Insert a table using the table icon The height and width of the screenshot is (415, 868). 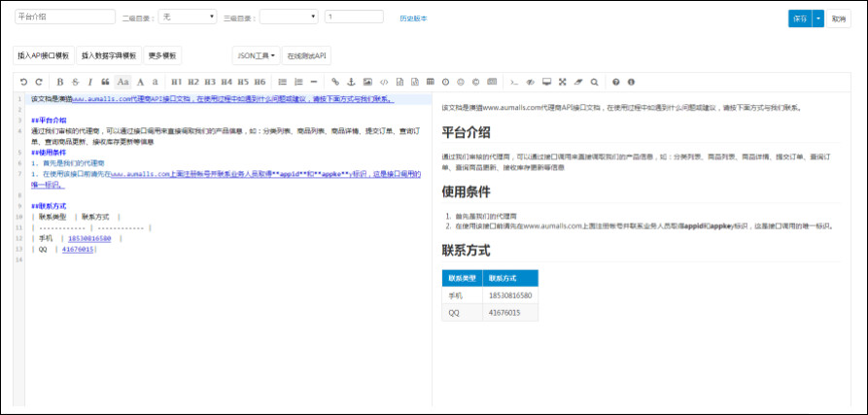(431, 82)
